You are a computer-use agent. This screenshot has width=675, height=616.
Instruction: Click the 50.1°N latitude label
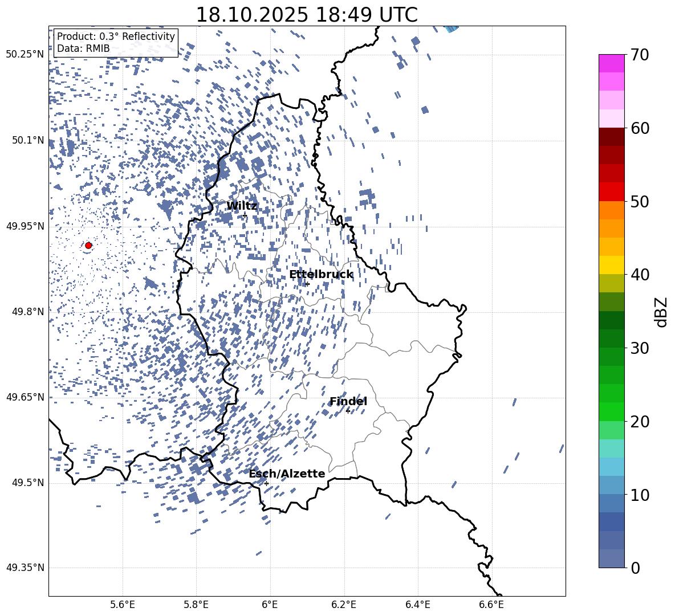click(28, 140)
